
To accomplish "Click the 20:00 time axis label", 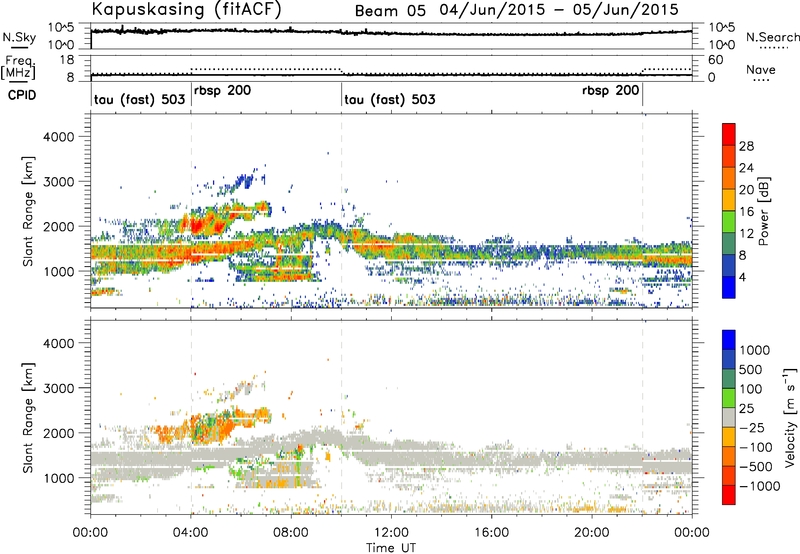I will click(x=592, y=533).
